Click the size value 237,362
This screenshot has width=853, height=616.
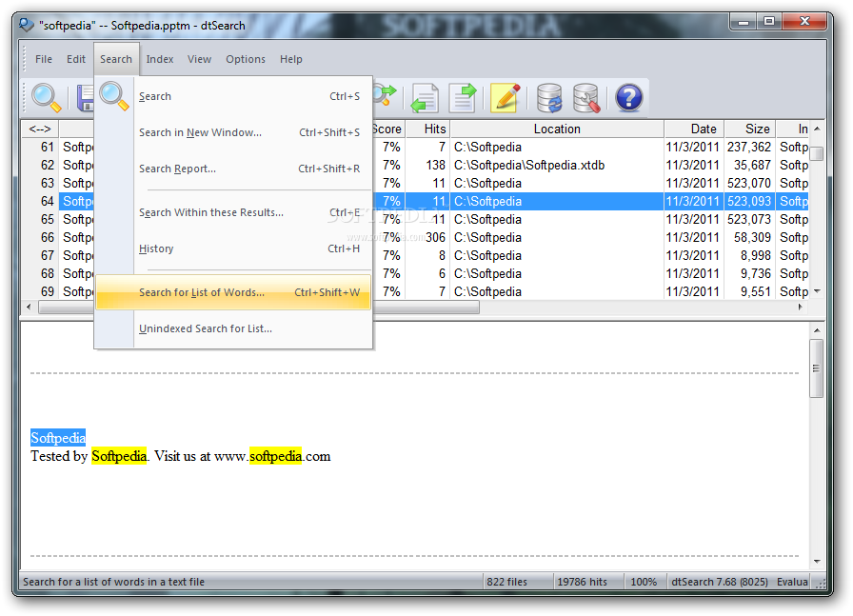[748, 147]
